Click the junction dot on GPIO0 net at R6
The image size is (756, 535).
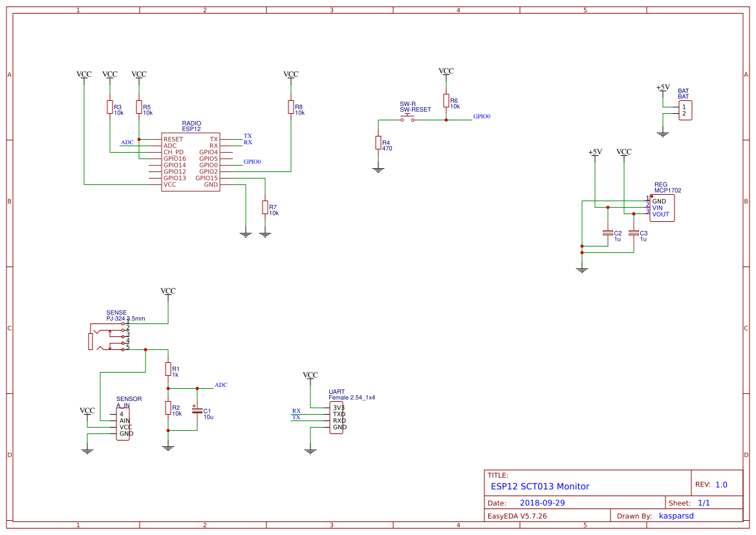pyautogui.click(x=446, y=118)
